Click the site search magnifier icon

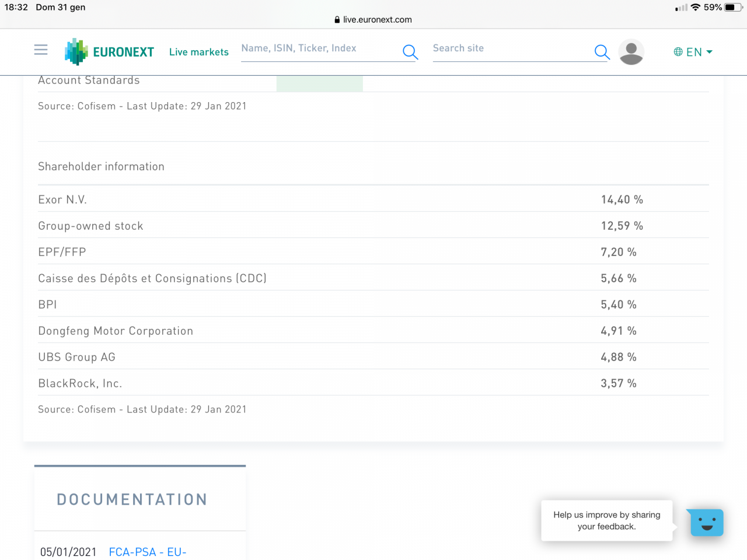pos(602,52)
